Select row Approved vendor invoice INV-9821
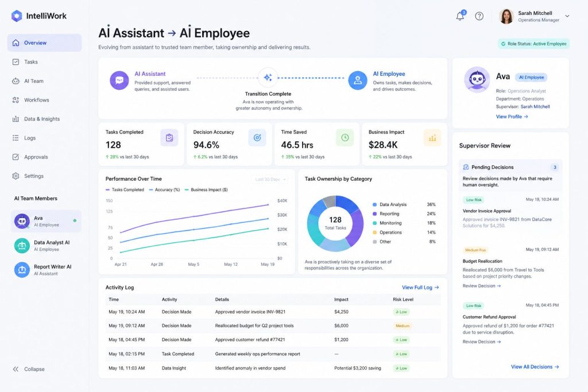This screenshot has width=588, height=392. pos(273,312)
